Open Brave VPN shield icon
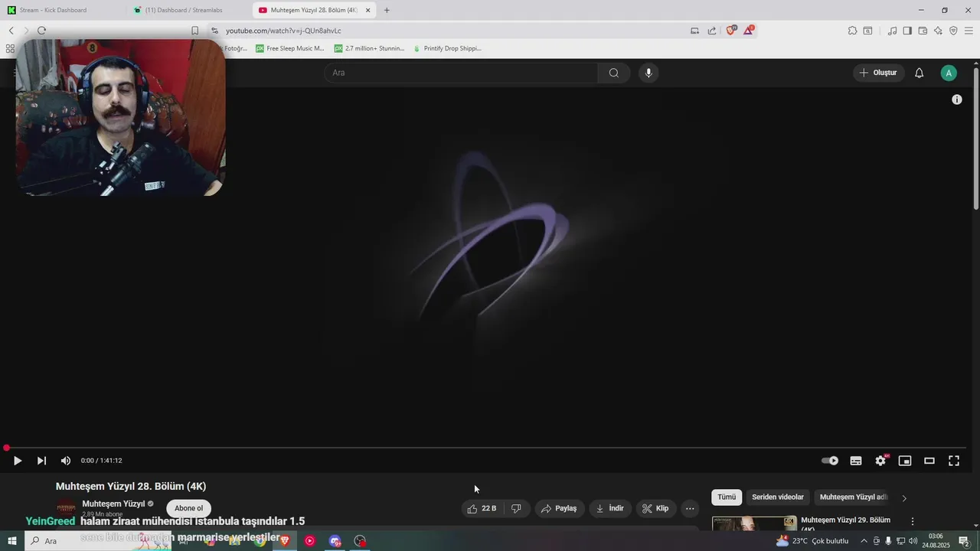The width and height of the screenshot is (980, 551). 953,31
